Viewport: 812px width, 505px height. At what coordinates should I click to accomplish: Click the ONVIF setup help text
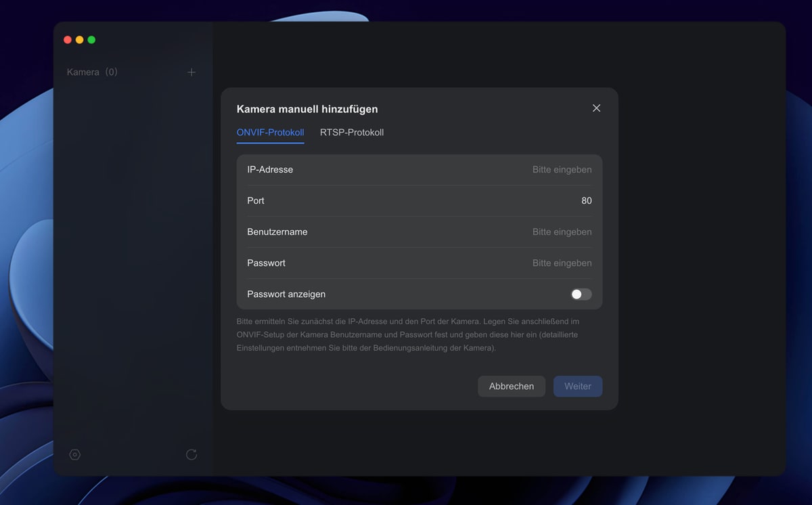[x=408, y=334]
